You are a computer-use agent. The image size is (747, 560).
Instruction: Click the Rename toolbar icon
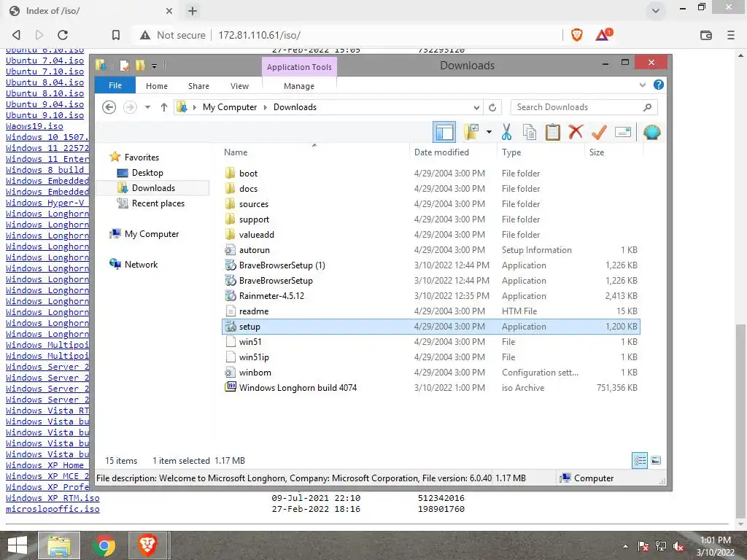click(x=623, y=132)
